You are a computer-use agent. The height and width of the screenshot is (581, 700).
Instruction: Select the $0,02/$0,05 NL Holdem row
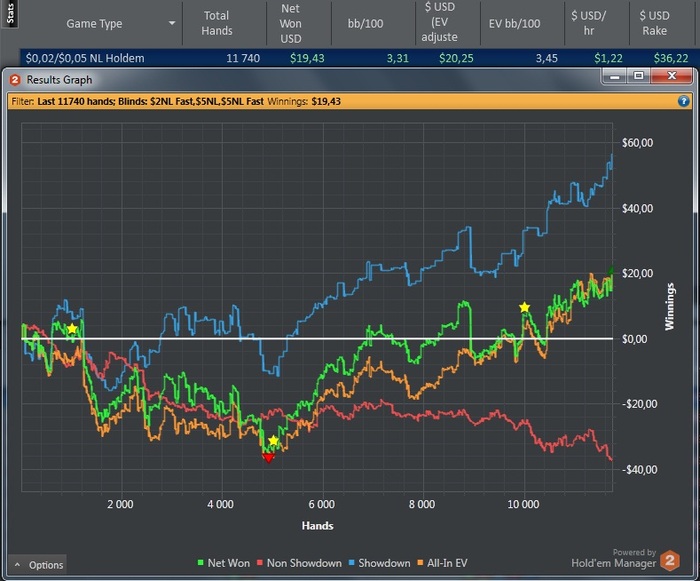click(357, 58)
